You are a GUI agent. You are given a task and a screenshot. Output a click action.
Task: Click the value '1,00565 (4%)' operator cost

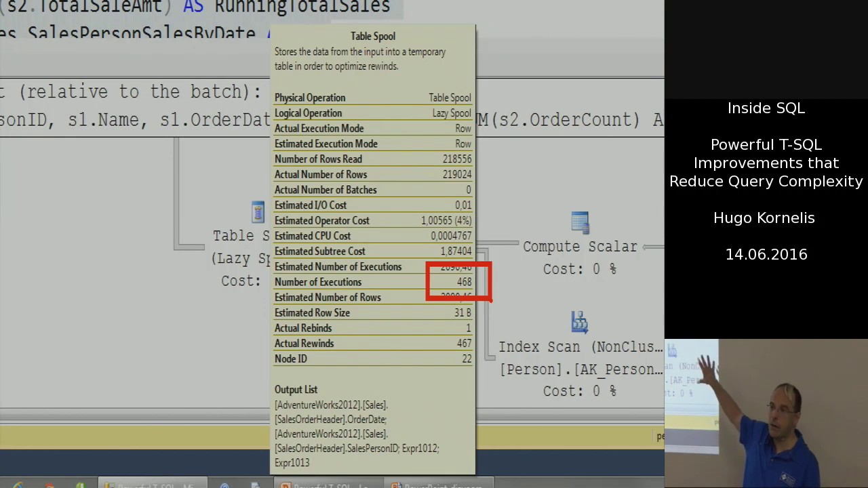point(446,220)
